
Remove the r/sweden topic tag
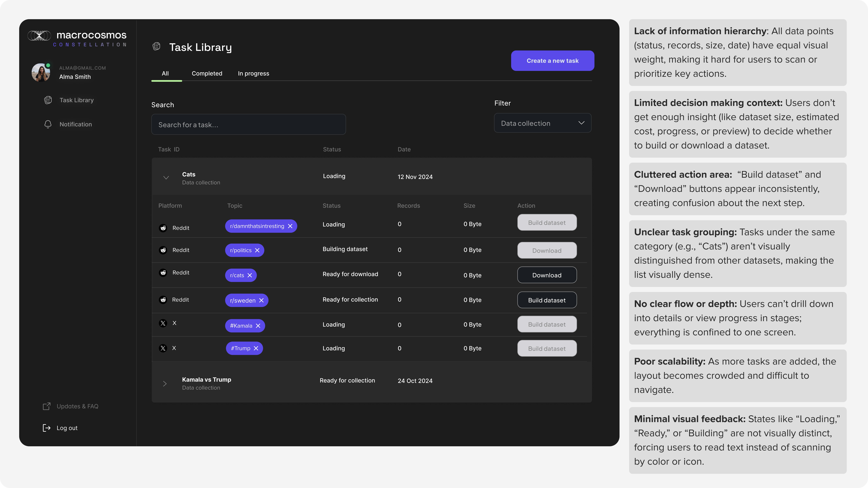coord(262,301)
